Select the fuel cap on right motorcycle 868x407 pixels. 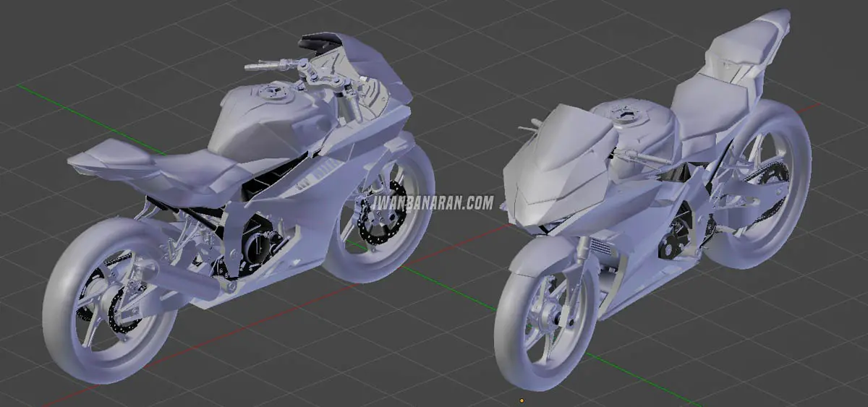622,113
